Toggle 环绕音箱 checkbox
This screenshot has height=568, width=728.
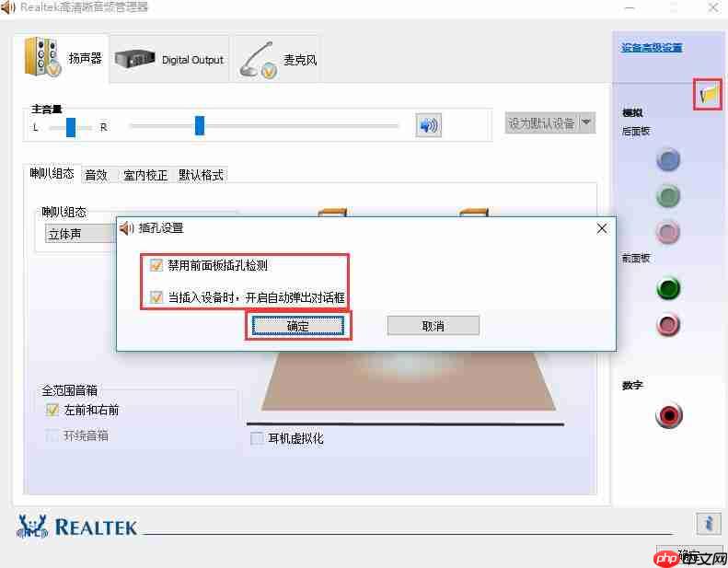point(52,435)
